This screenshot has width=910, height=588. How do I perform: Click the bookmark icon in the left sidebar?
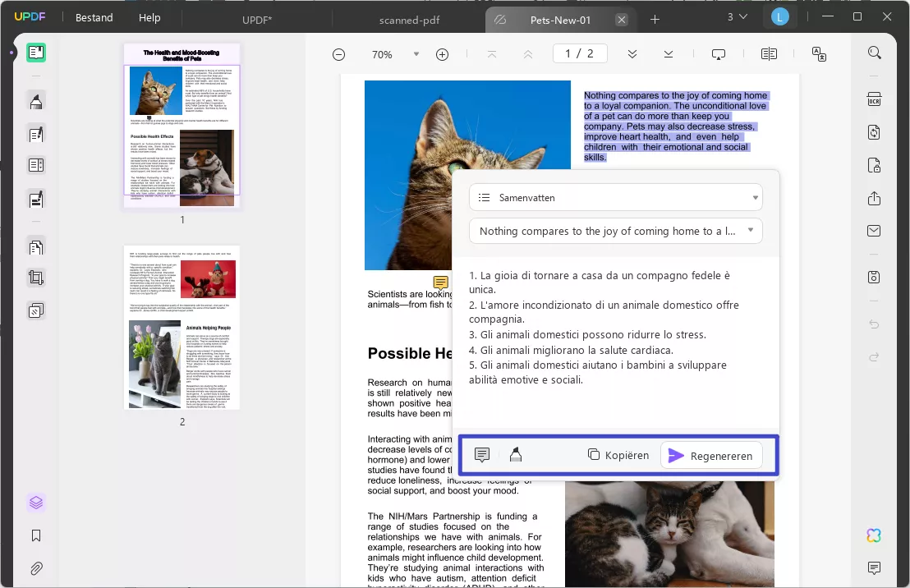35,535
